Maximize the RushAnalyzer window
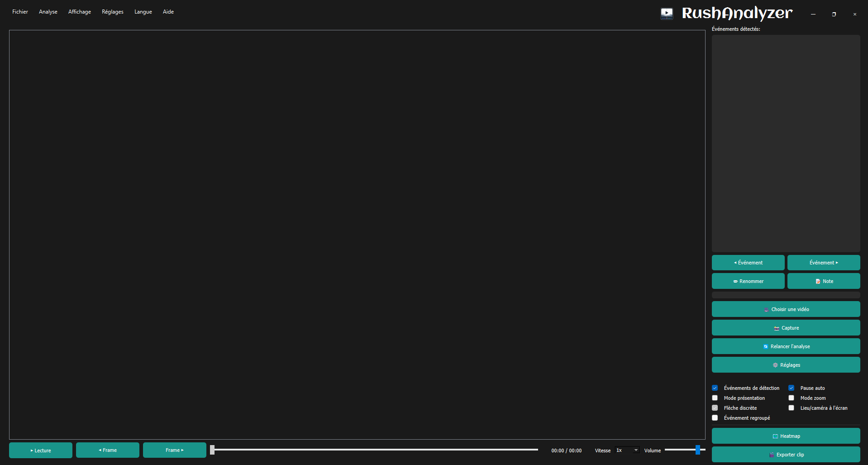 point(834,14)
